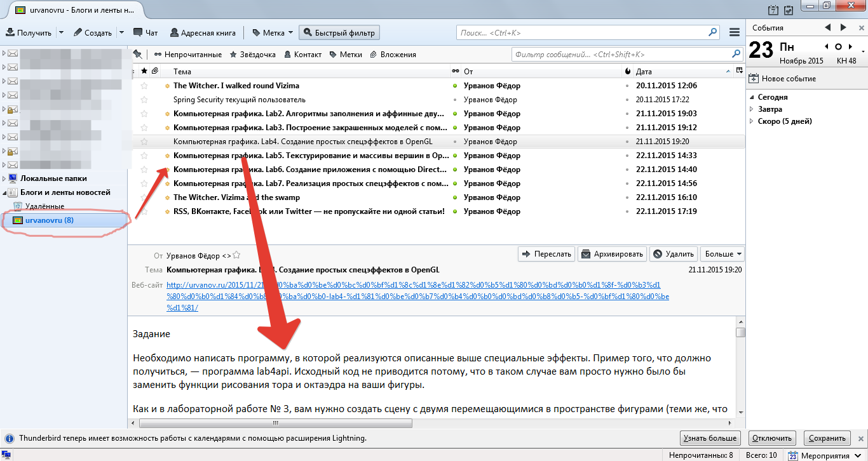868x461 pixels.
Task: Open the Thunderbird hamburger menu
Action: 735,32
